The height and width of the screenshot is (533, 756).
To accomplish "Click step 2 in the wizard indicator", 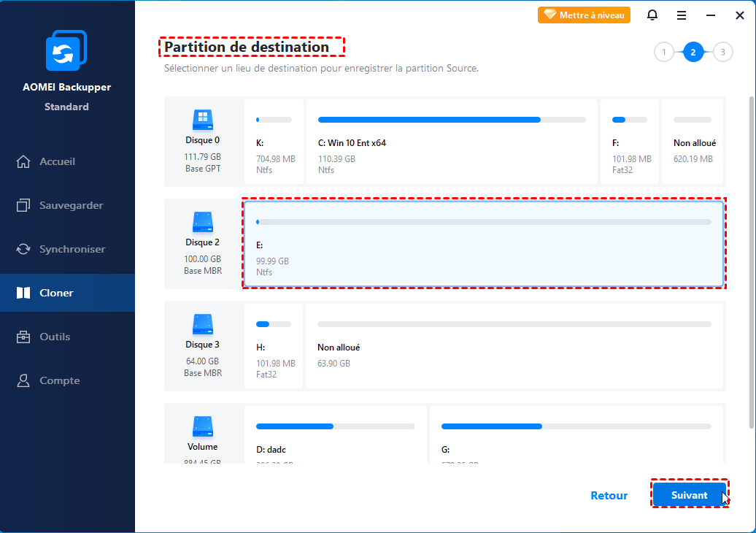I will click(x=693, y=52).
